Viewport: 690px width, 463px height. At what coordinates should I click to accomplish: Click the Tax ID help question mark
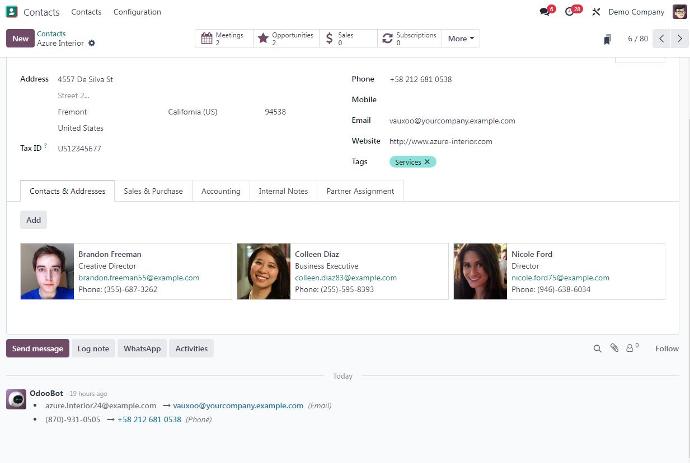click(x=45, y=146)
